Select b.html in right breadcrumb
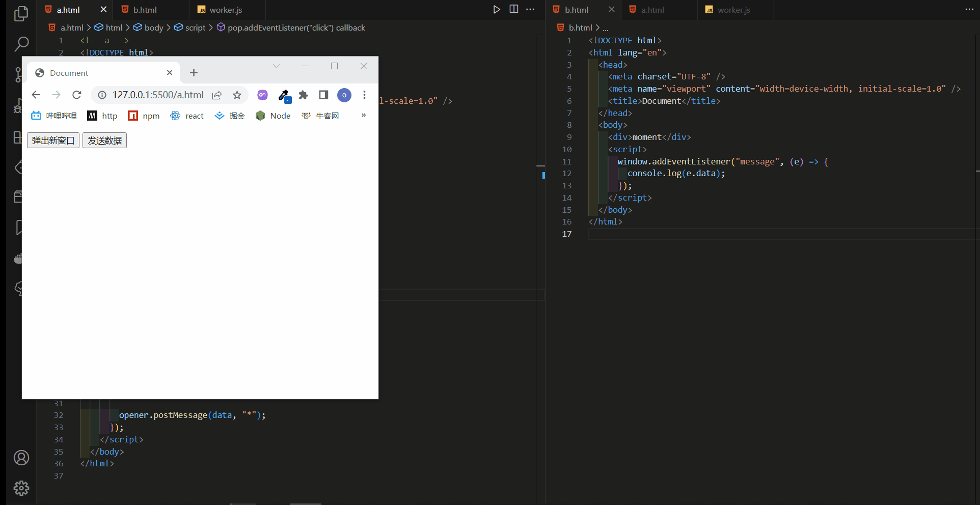This screenshot has height=505, width=980. click(x=580, y=27)
